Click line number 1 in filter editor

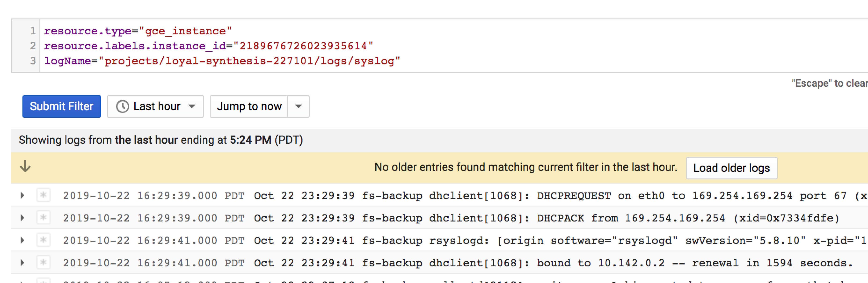coord(33,31)
